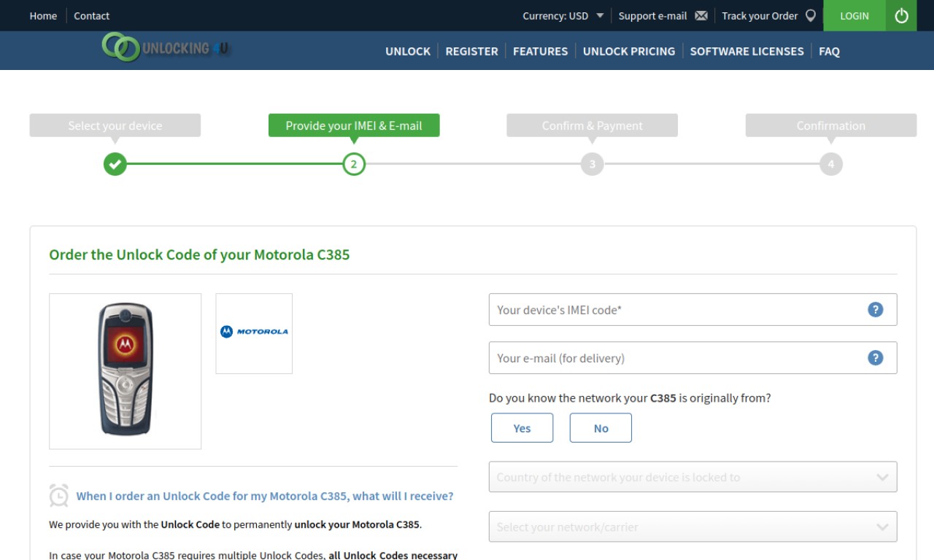
Task: Click the Support e-mail envelope icon
Action: [x=701, y=15]
